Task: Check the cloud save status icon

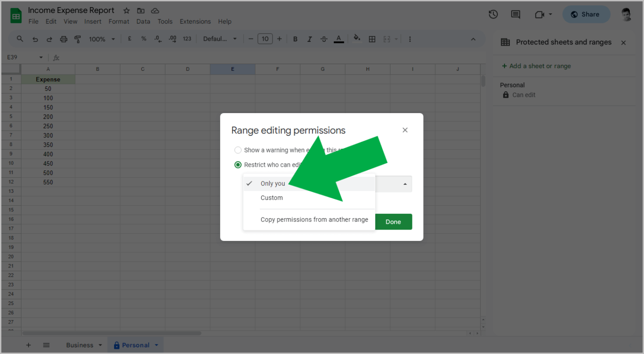Action: coord(155,10)
